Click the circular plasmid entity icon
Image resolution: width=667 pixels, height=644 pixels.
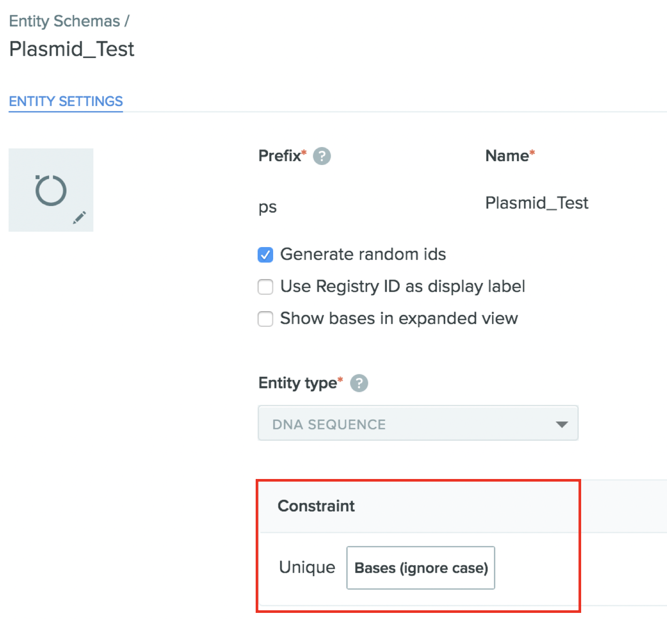point(51,190)
